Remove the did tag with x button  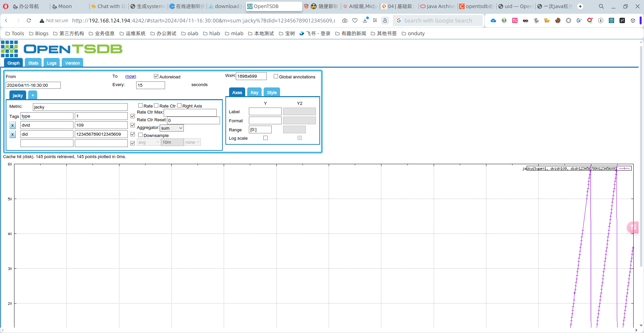[x=12, y=134]
